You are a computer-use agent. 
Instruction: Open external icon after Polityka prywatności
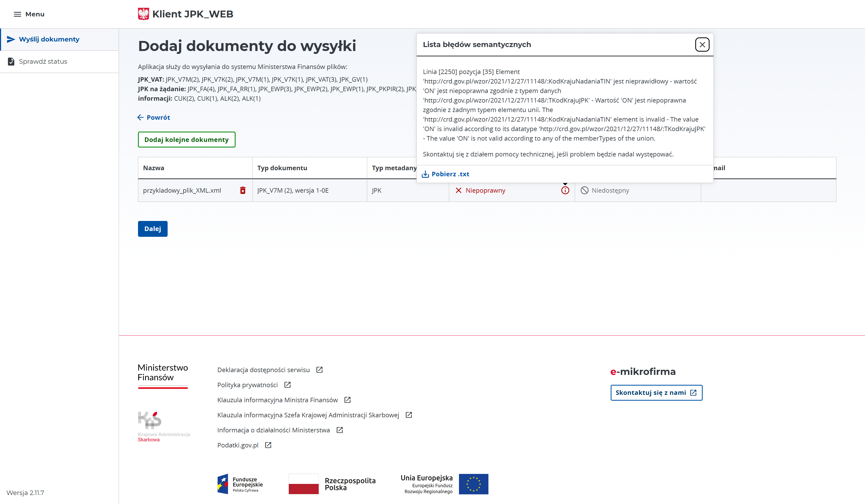coord(287,385)
